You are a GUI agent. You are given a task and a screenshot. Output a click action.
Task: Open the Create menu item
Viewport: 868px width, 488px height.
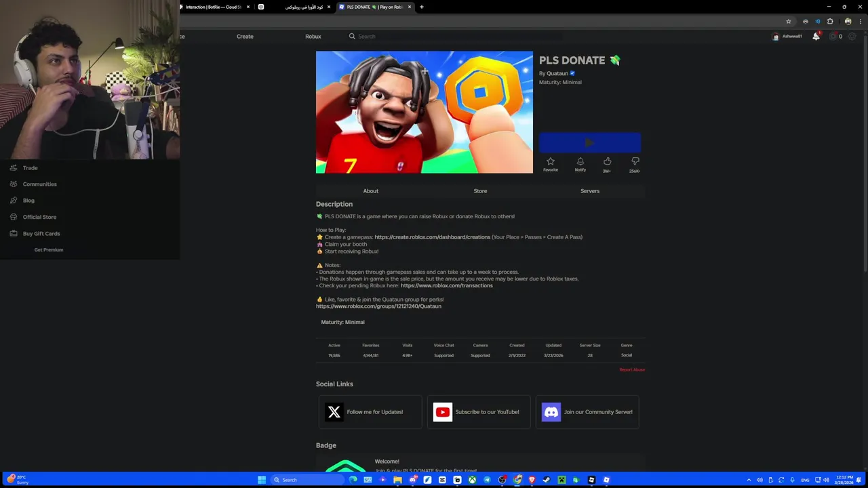245,37
